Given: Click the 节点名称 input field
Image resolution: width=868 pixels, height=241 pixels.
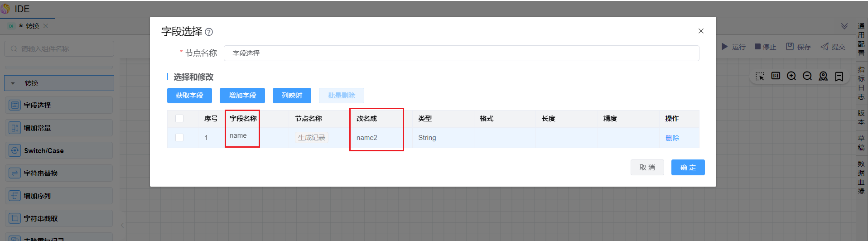Looking at the screenshot, I should [x=461, y=53].
